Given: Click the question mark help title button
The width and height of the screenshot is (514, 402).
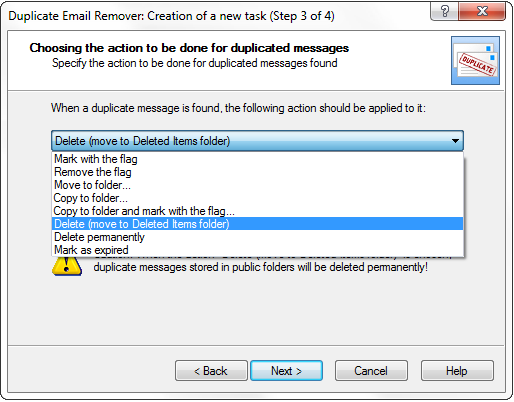Looking at the screenshot, I should pos(444,11).
